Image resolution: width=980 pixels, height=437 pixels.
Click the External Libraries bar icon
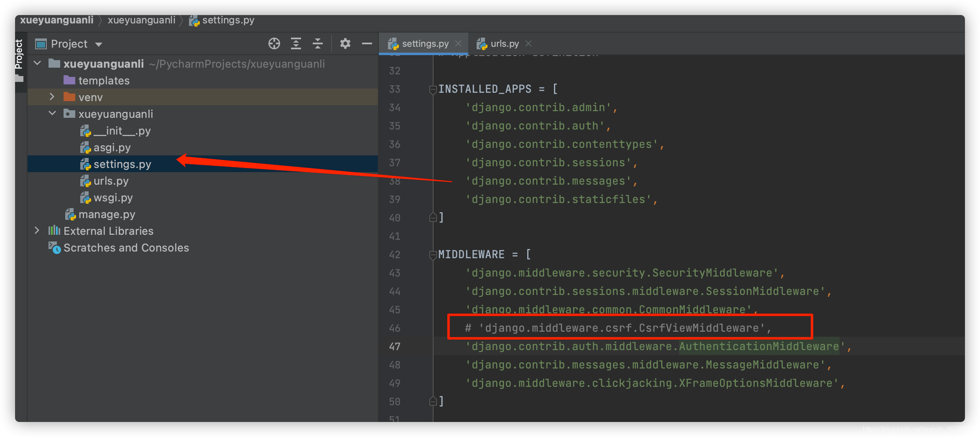click(x=54, y=231)
